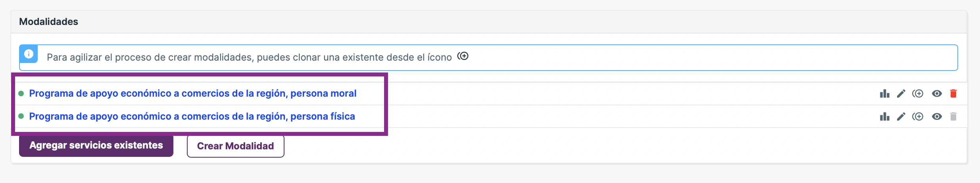The height and width of the screenshot is (183, 980).
Task: Clone the persona física modality
Action: point(918,117)
